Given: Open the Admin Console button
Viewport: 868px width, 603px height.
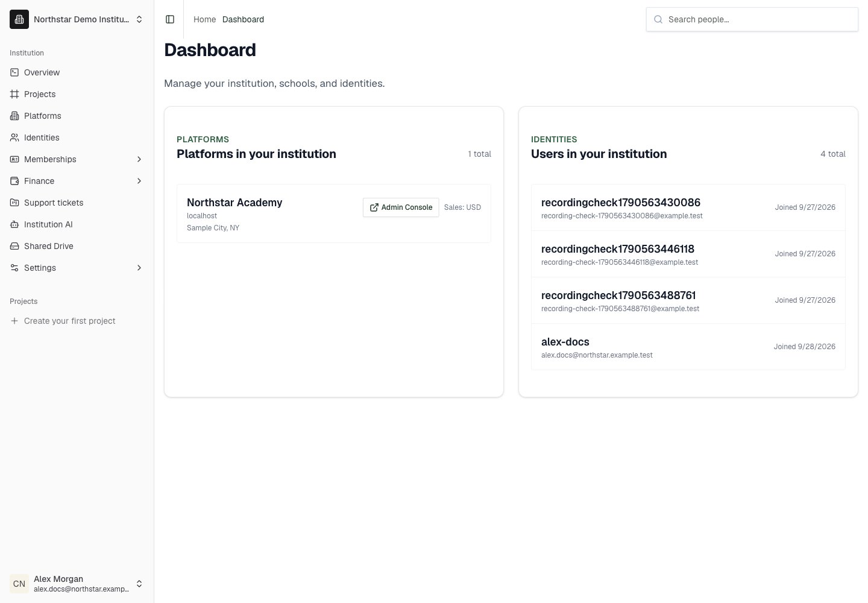Looking at the screenshot, I should click(x=401, y=207).
